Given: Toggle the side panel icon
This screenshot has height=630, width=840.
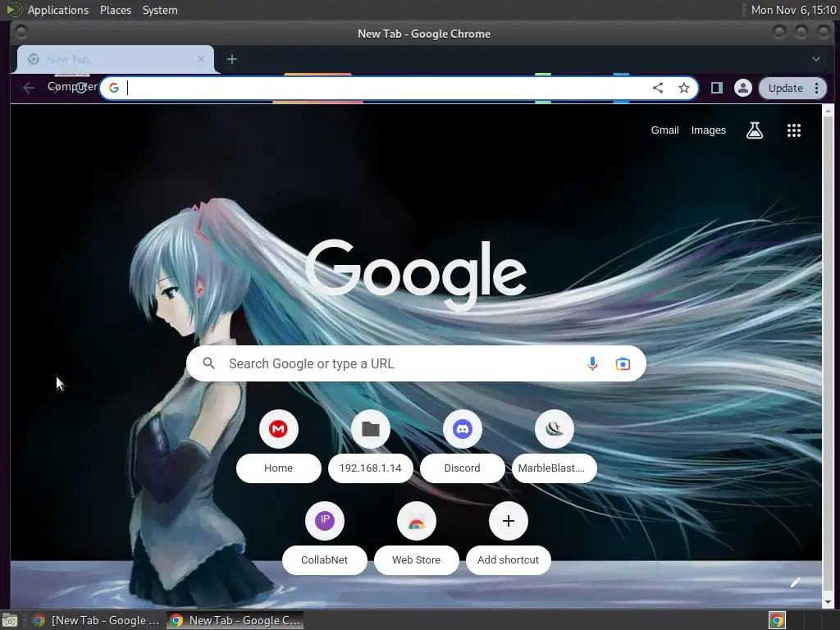Looking at the screenshot, I should click(716, 88).
